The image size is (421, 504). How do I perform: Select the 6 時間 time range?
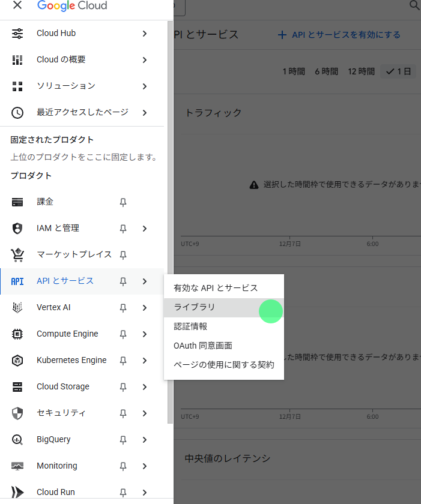point(326,71)
